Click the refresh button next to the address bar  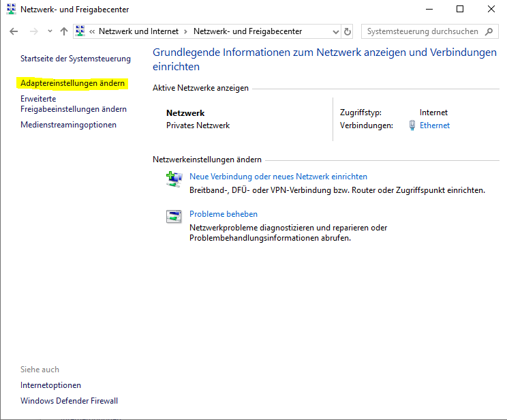(x=348, y=31)
